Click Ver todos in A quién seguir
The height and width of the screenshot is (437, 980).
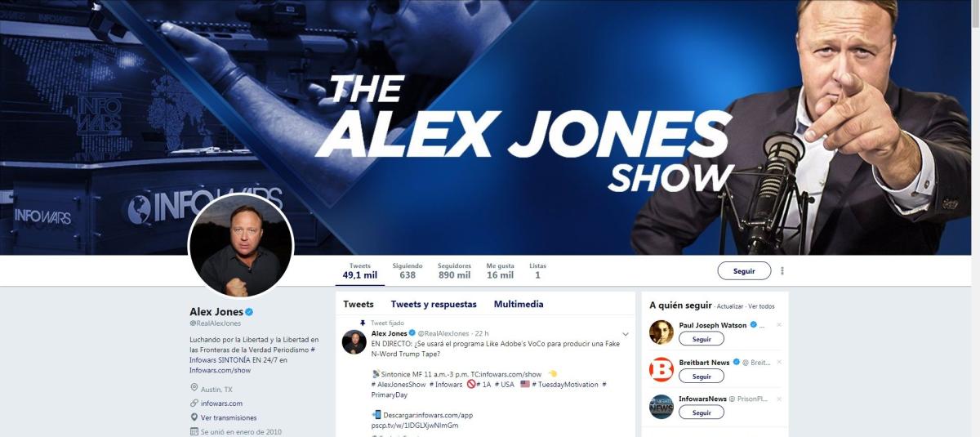pyautogui.click(x=761, y=306)
